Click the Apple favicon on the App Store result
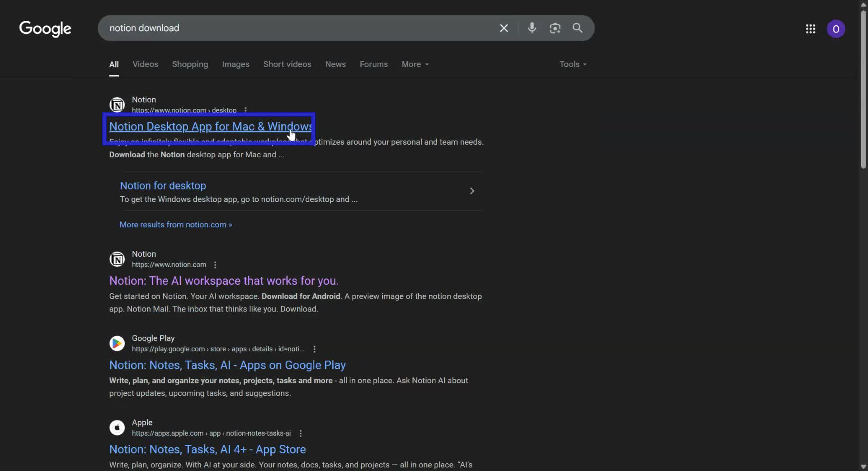The height and width of the screenshot is (471, 868). tap(117, 428)
